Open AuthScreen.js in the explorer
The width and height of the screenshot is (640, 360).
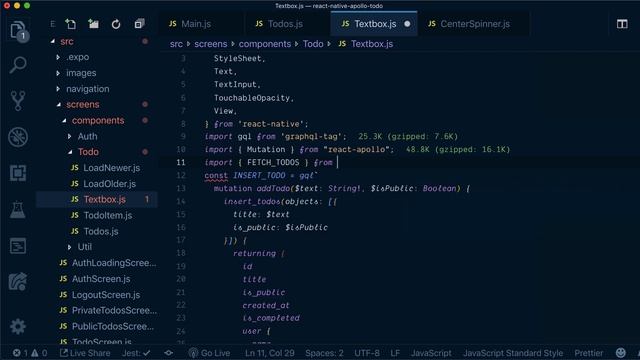click(x=101, y=279)
